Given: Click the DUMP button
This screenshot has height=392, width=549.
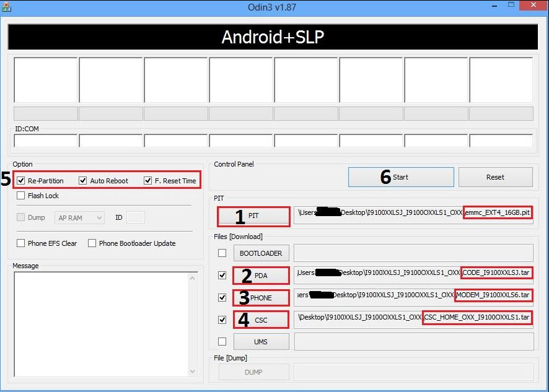Looking at the screenshot, I should click(254, 372).
